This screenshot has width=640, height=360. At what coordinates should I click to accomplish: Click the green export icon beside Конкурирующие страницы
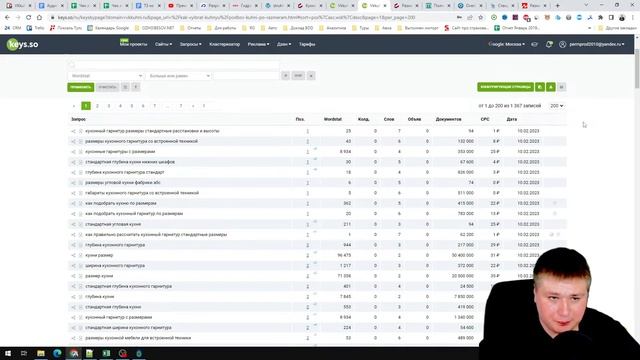[x=540, y=87]
